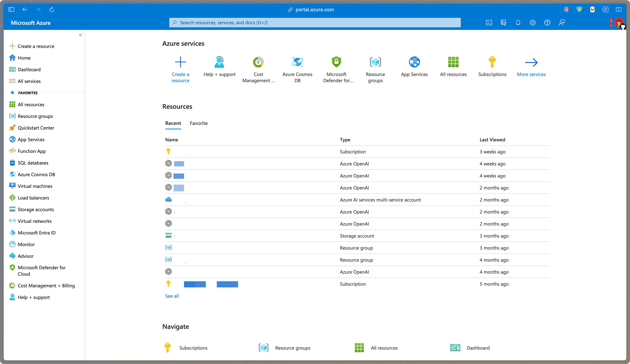Open the account profile avatar menu
This screenshot has height=364, width=630.
point(619,23)
